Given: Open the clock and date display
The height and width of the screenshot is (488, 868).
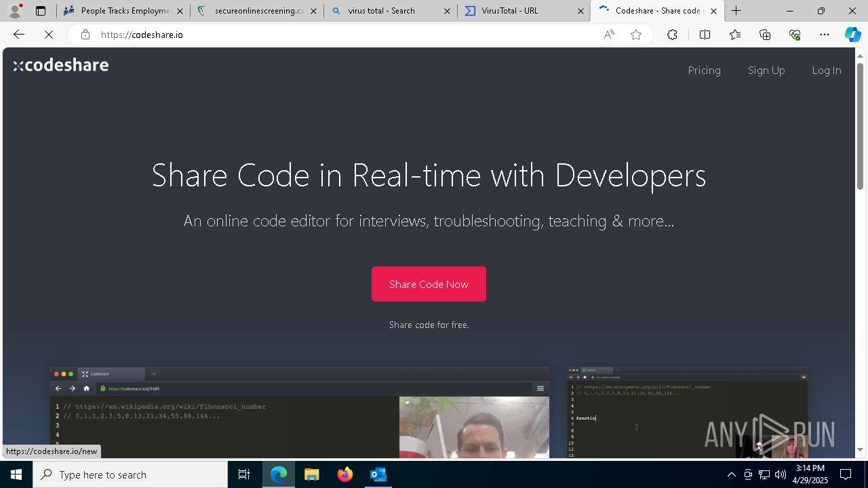Looking at the screenshot, I should pos(810,474).
